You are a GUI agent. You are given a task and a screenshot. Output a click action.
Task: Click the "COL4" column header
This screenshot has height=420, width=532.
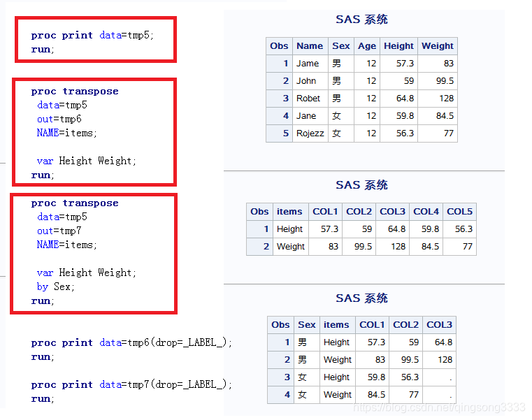tap(426, 212)
